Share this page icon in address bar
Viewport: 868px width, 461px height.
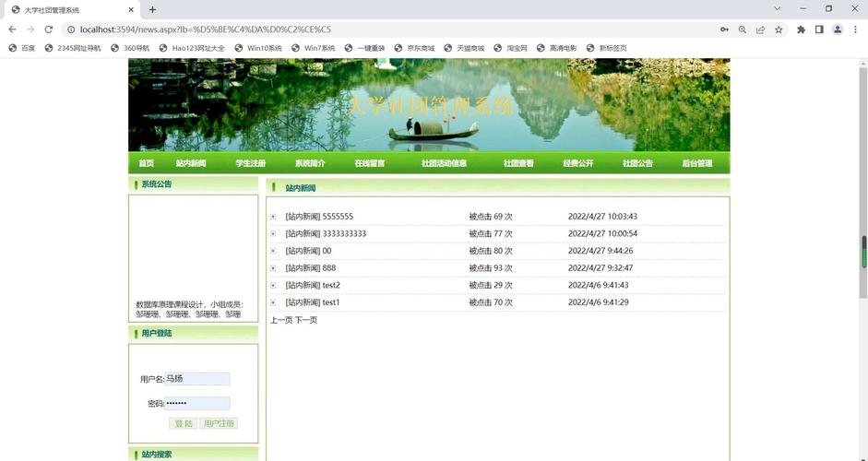761,30
